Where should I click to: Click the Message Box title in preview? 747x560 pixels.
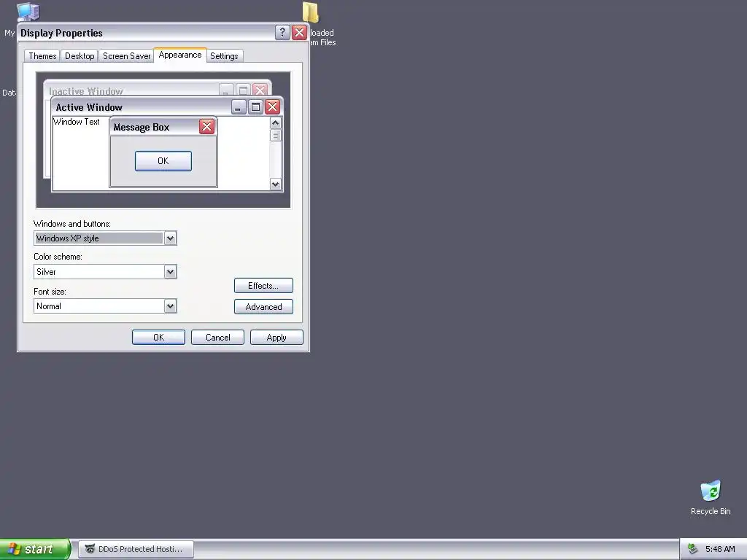(x=142, y=127)
